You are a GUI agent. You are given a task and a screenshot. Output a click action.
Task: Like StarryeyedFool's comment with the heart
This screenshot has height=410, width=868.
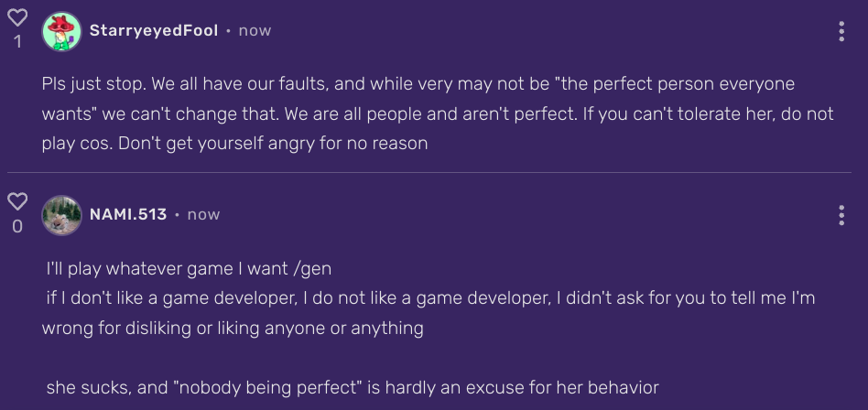pos(16,18)
